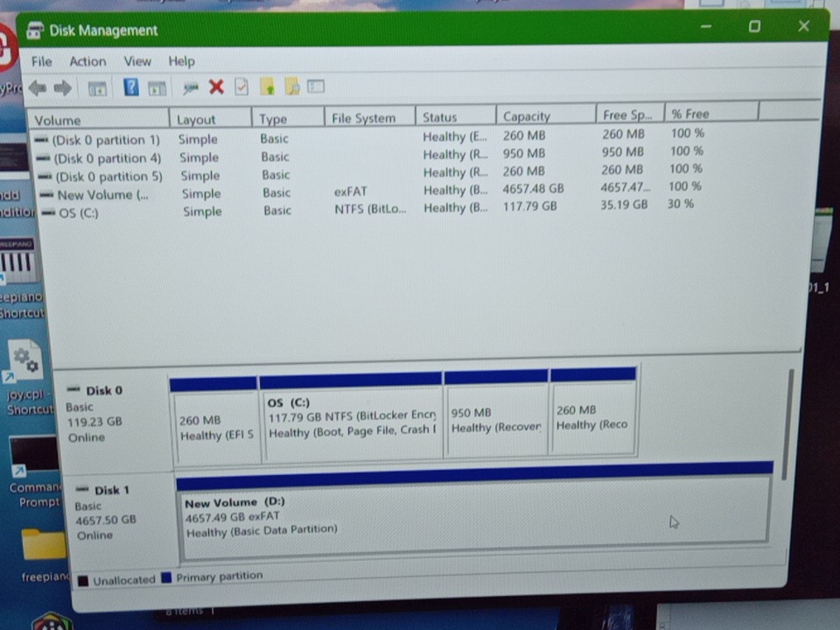
Task: Toggle the Show/Hide Action Pane toolbar icon
Action: click(157, 88)
